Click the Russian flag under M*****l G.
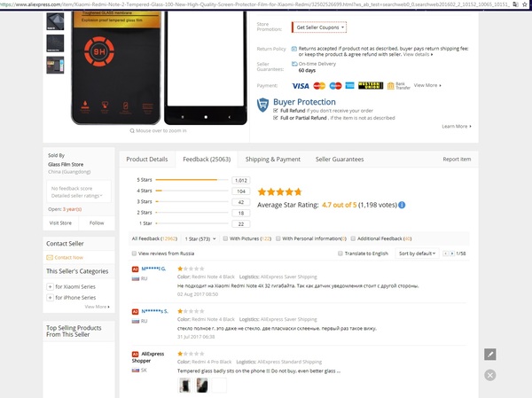The height and width of the screenshot is (398, 532). [136, 278]
